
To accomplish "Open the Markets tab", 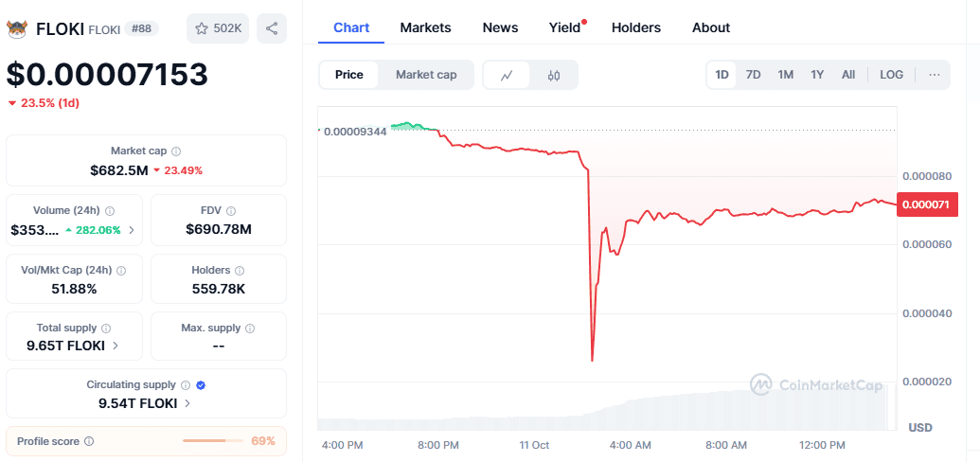I will [425, 27].
